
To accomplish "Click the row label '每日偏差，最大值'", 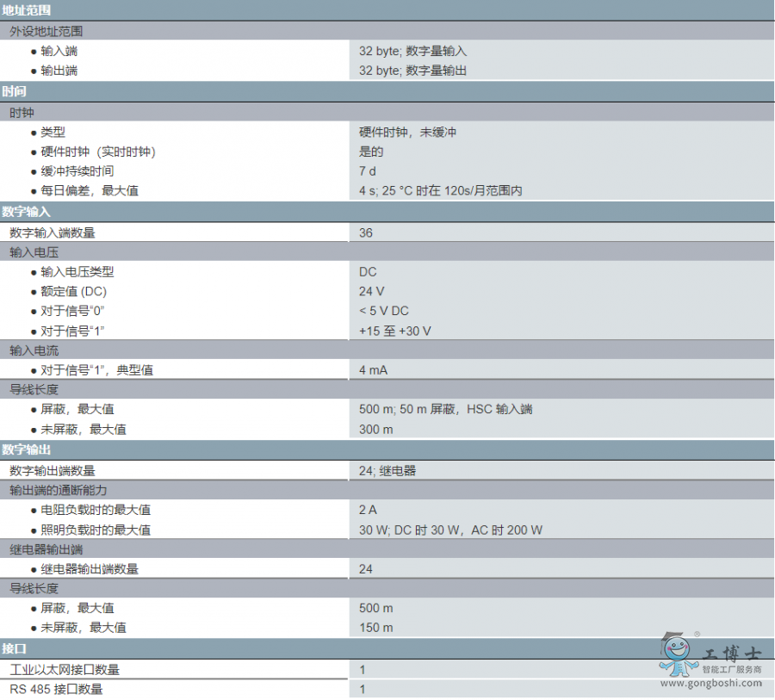I will 90,191.
